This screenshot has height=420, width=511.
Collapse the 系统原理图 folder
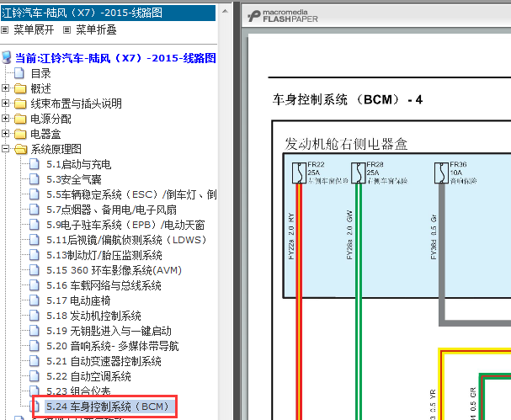click(5, 149)
